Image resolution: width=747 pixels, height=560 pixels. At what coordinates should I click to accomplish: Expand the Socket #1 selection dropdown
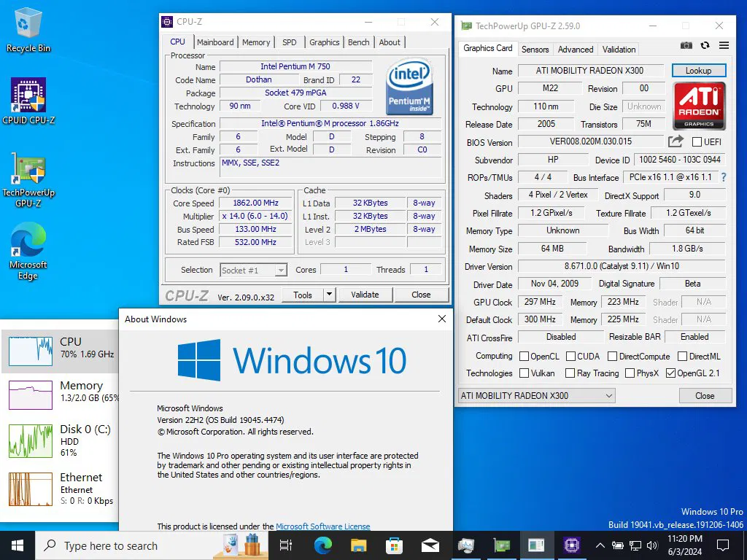[x=280, y=270]
